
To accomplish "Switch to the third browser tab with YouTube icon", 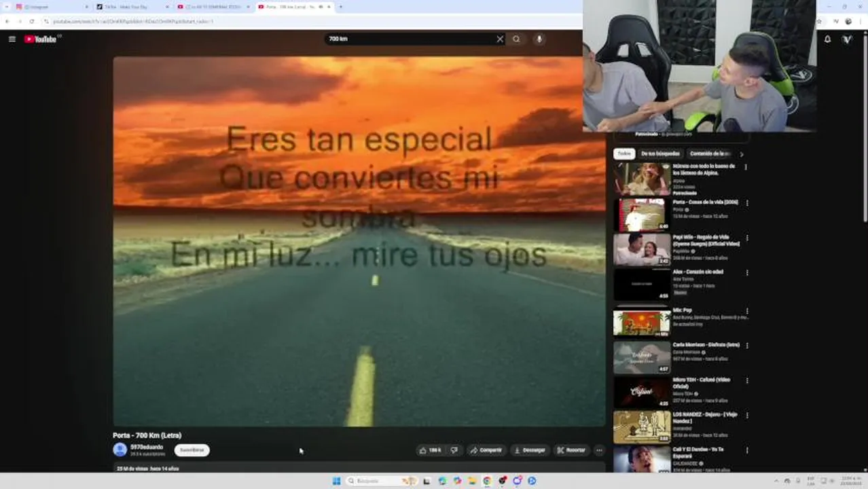I will pyautogui.click(x=211, y=7).
